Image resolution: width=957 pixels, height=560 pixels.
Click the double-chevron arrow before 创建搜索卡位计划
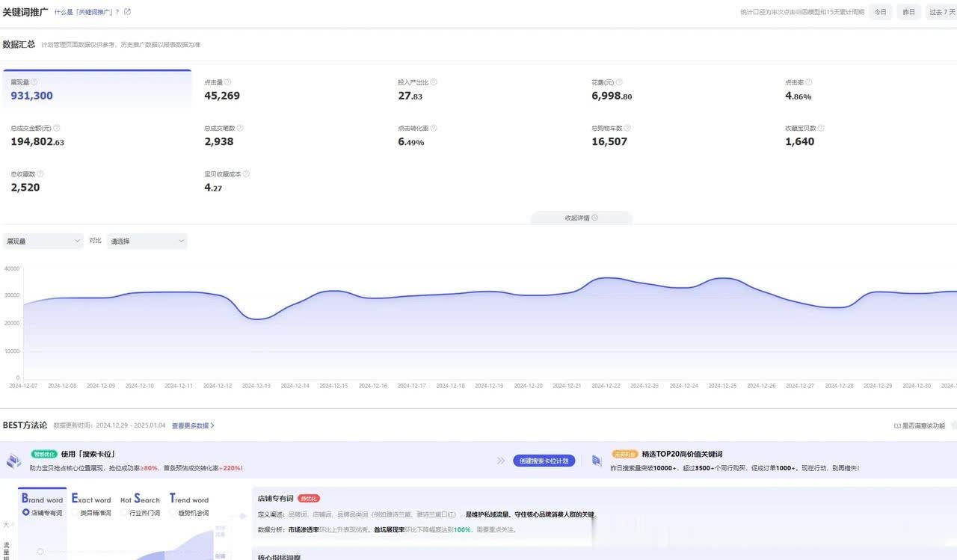pos(501,461)
